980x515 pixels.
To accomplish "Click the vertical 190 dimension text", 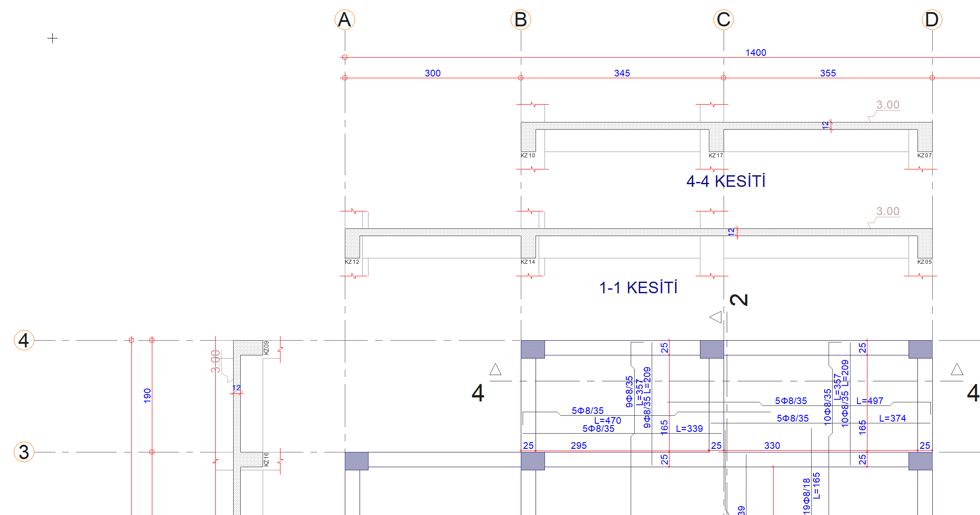I will pyautogui.click(x=147, y=396).
